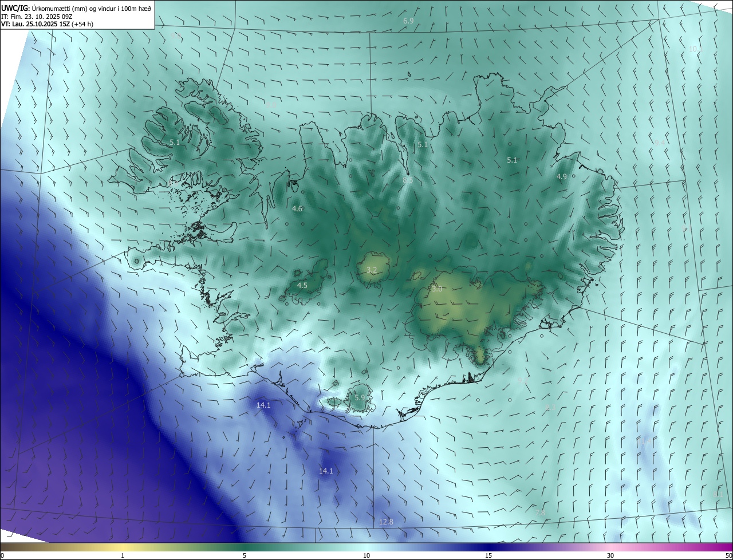Viewport: 733px width, 560px height.
Task: Click the title 'Úrkomumætti (mm) og vindur í 100m hæð'
Action: (92, 8)
